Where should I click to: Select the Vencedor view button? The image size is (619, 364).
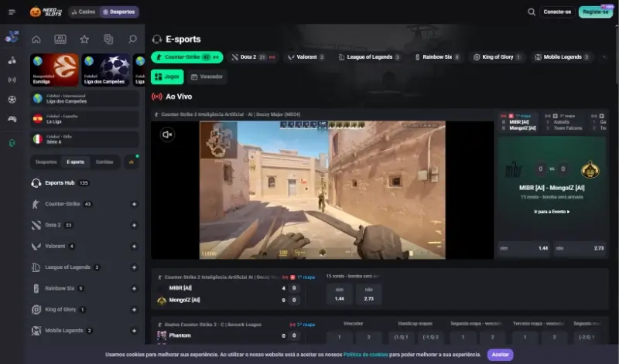pos(207,77)
